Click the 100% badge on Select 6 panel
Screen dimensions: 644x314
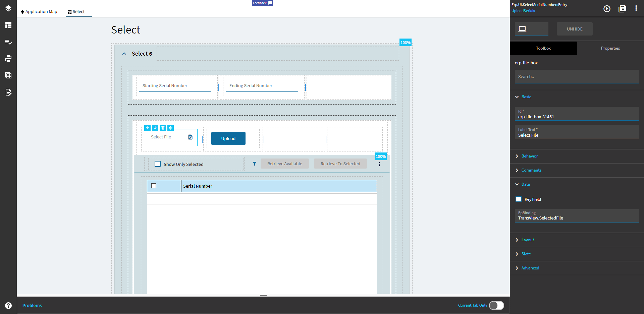tap(406, 43)
